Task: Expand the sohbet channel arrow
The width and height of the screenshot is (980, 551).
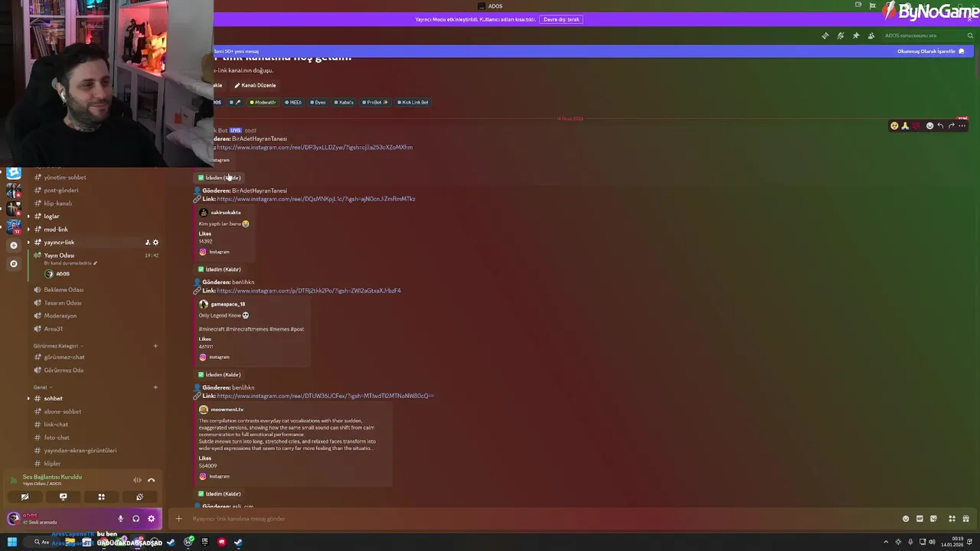Action: pyautogui.click(x=29, y=399)
